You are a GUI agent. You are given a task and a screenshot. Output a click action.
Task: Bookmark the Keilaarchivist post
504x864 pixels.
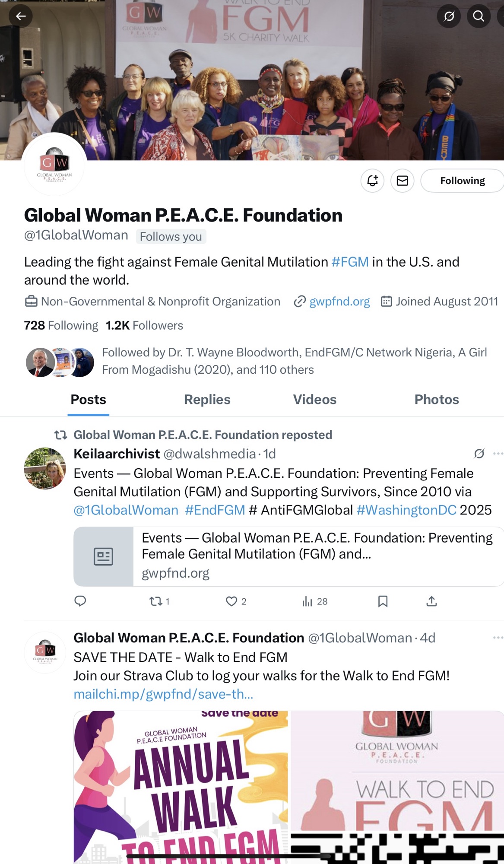click(x=383, y=601)
